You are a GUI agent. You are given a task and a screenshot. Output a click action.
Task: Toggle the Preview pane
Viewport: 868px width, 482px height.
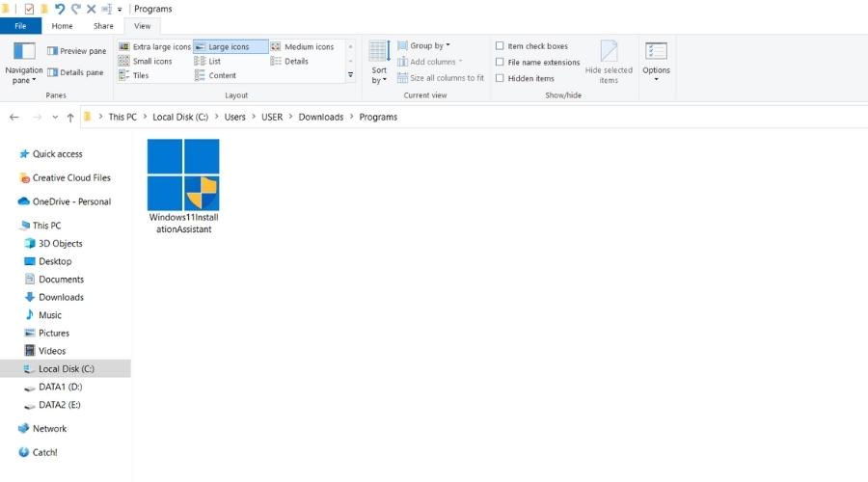click(76, 51)
